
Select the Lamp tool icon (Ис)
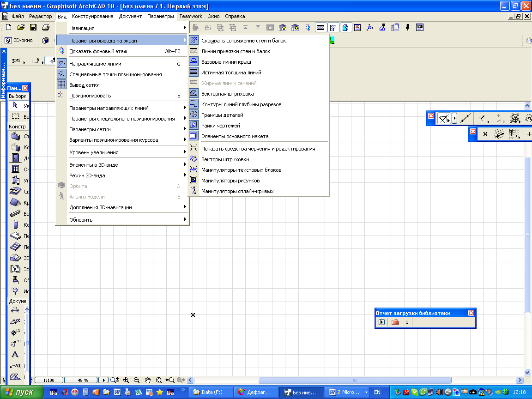coord(15,291)
